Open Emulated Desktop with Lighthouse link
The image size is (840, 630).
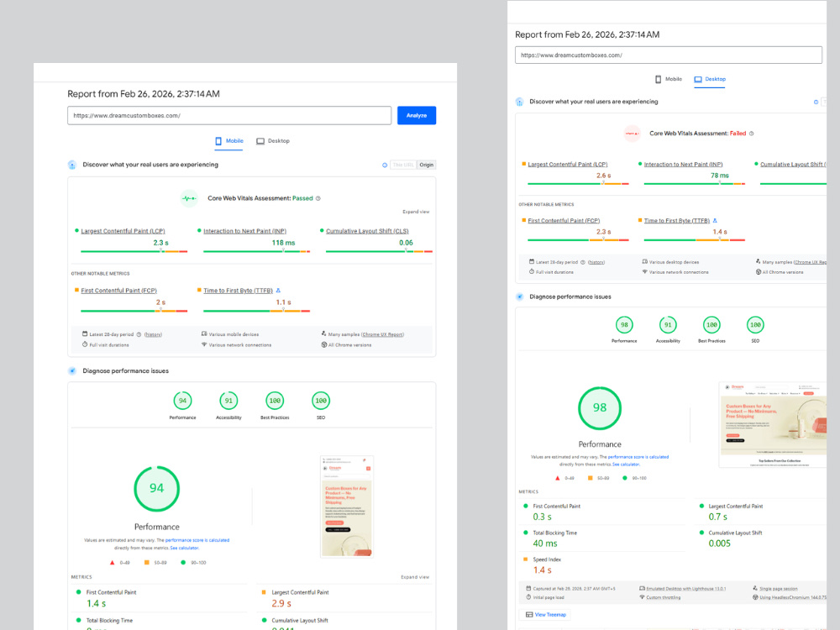coord(686,588)
